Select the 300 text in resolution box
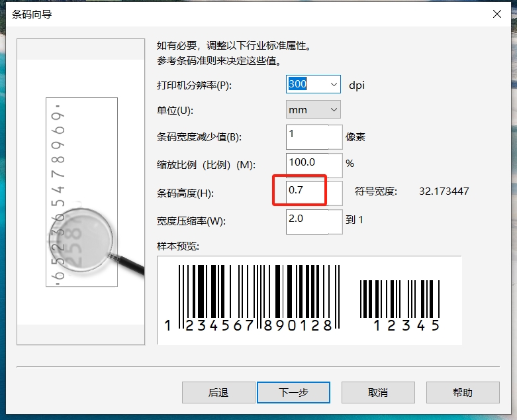This screenshot has width=517, height=420. pos(298,84)
